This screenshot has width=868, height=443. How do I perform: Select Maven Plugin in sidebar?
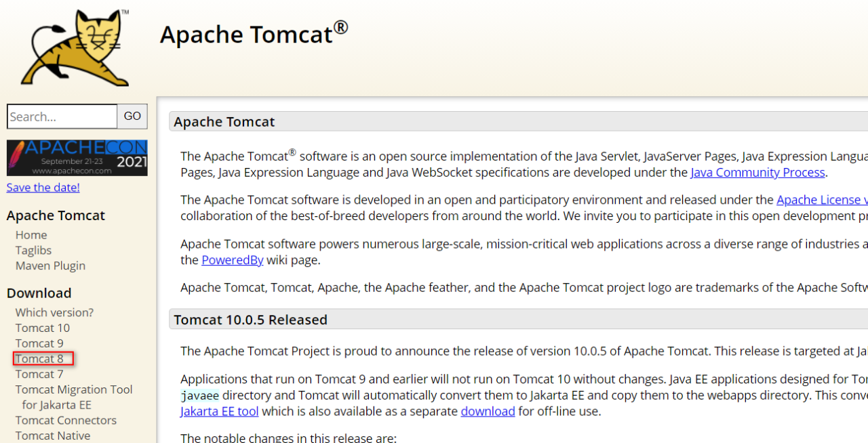(50, 266)
